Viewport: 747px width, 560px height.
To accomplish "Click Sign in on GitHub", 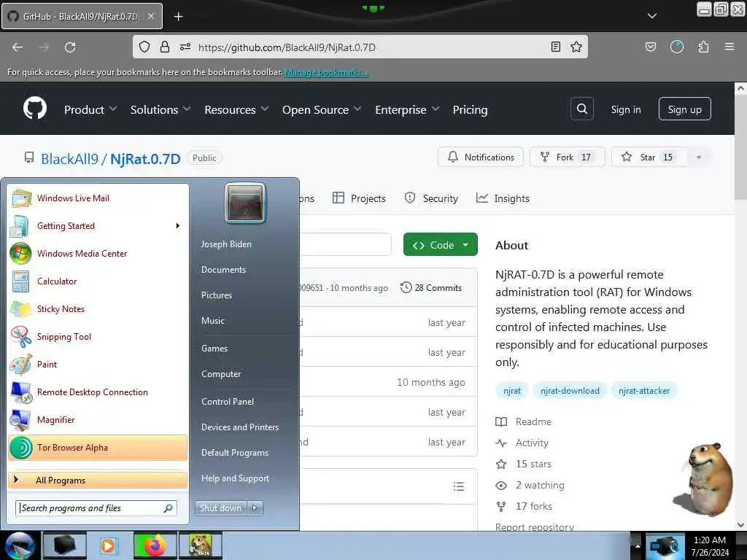I will [625, 109].
